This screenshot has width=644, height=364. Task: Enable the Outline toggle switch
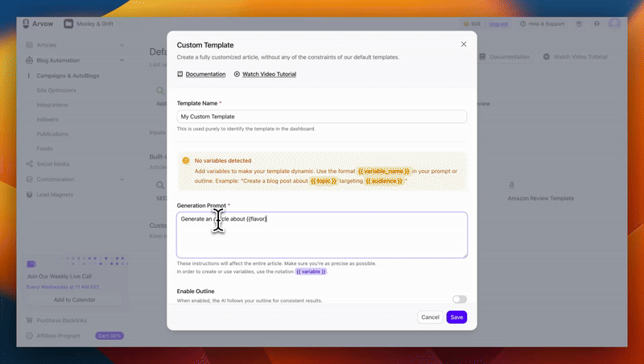[x=459, y=299]
